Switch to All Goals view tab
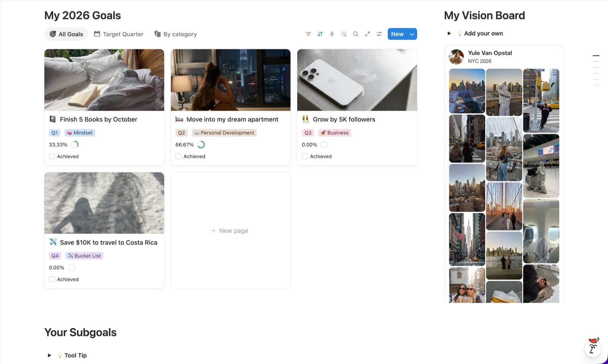 (x=66, y=34)
